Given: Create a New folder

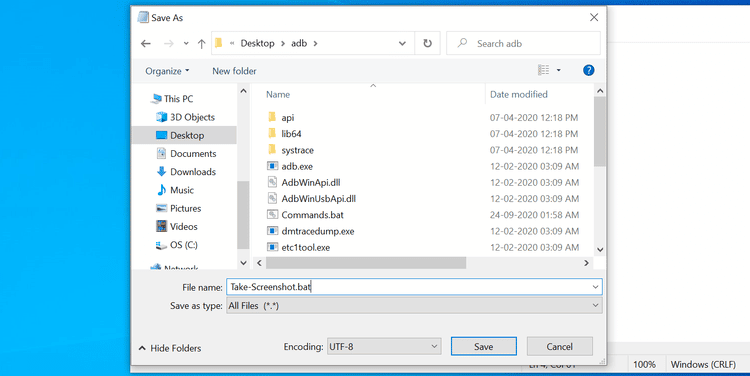Looking at the screenshot, I should click(x=234, y=71).
